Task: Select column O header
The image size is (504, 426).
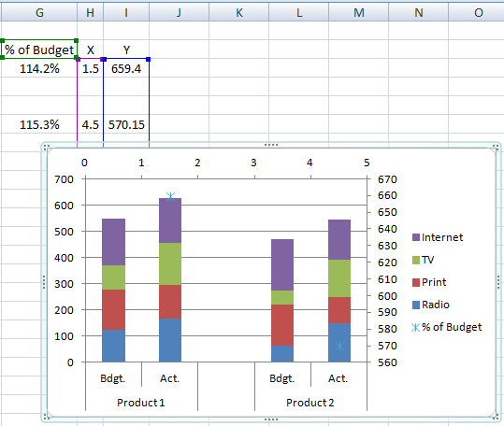Action: click(x=476, y=12)
